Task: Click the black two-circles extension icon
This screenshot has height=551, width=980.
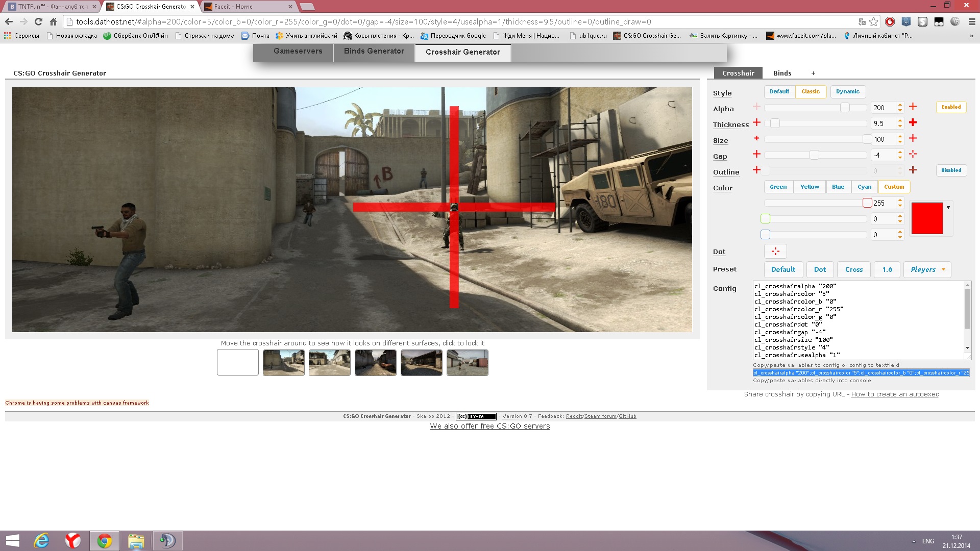Action: 939,22
